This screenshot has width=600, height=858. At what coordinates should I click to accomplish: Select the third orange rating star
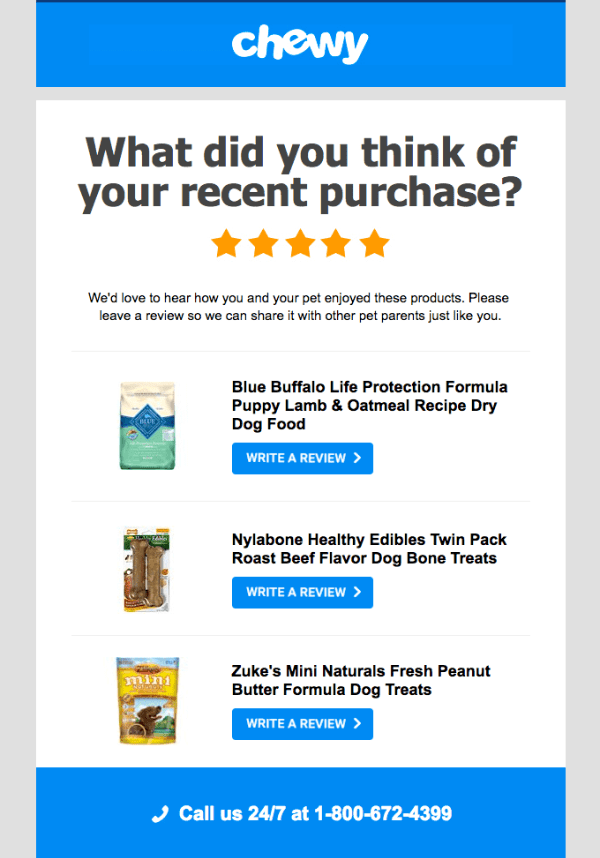tap(300, 243)
